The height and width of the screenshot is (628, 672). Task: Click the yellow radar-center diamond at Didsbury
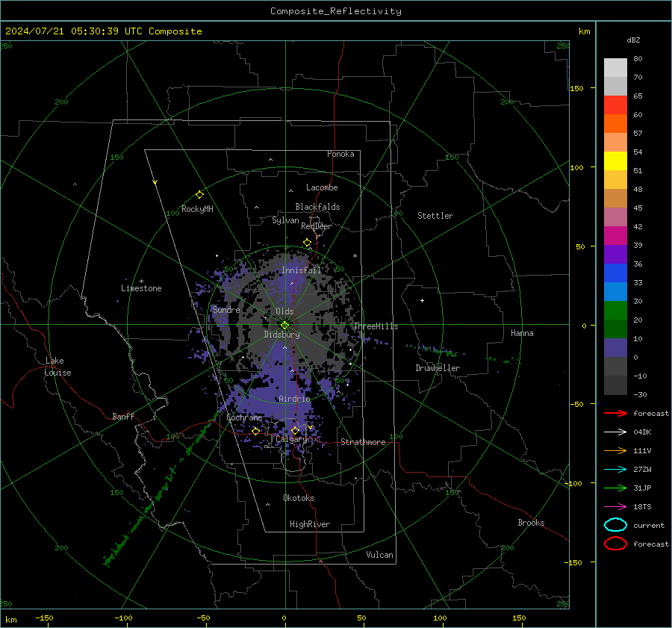284,326
